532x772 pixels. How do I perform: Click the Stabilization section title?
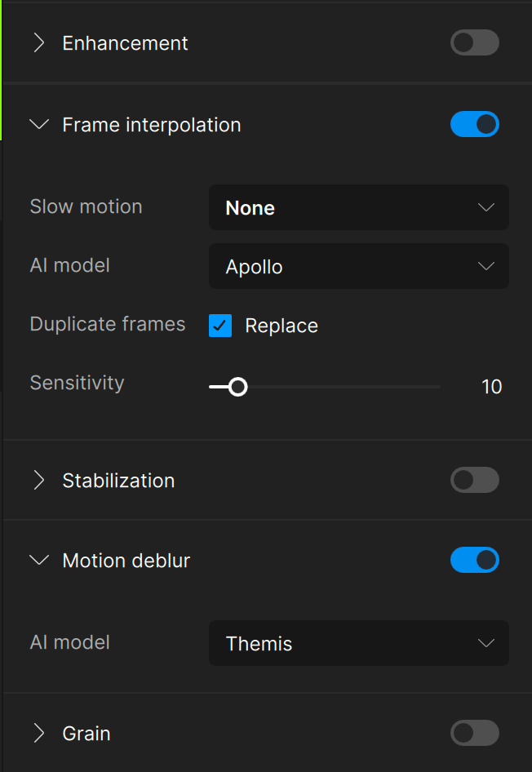pos(118,481)
